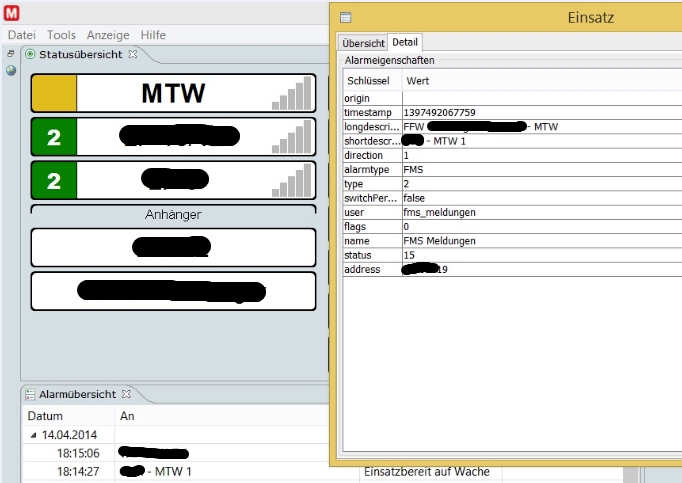Click the red M application logo
This screenshot has width=682, height=483.
[x=11, y=12]
